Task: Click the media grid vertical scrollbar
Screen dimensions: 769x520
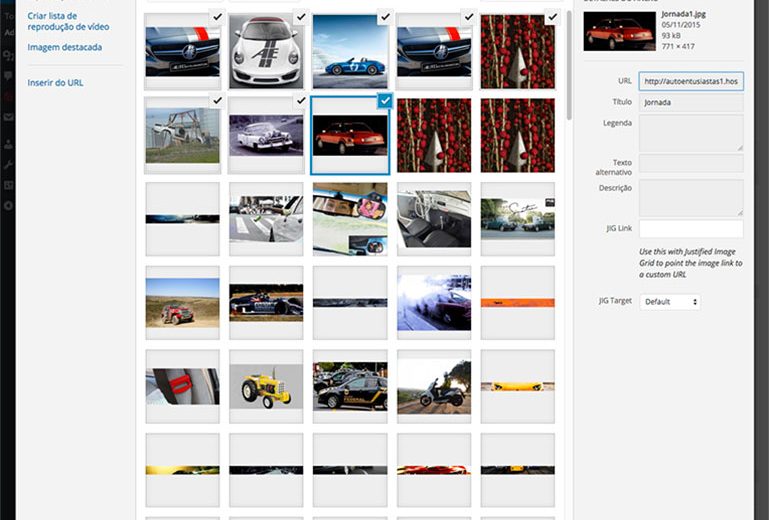Action: pos(570,60)
